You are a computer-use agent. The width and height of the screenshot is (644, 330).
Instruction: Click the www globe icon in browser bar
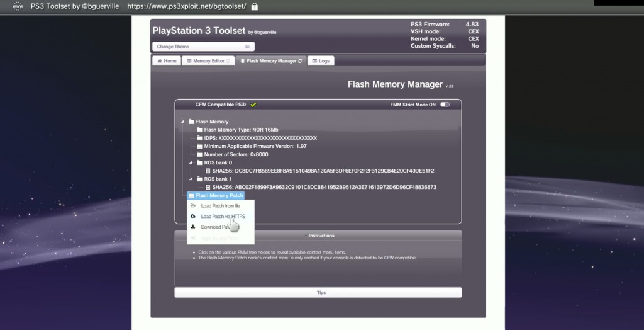18,6
